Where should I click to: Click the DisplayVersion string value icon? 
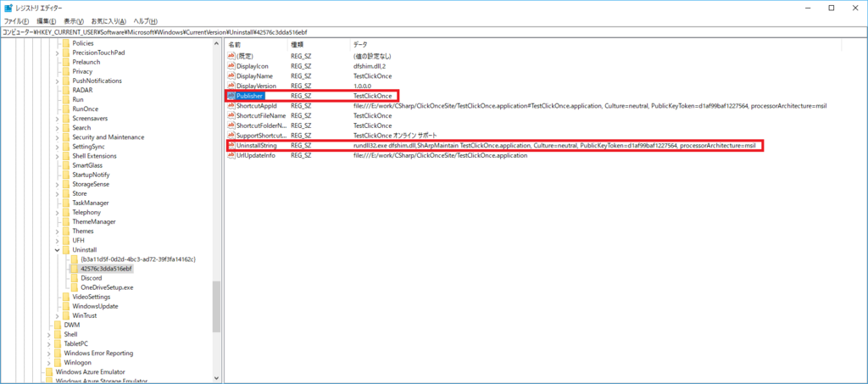[231, 86]
